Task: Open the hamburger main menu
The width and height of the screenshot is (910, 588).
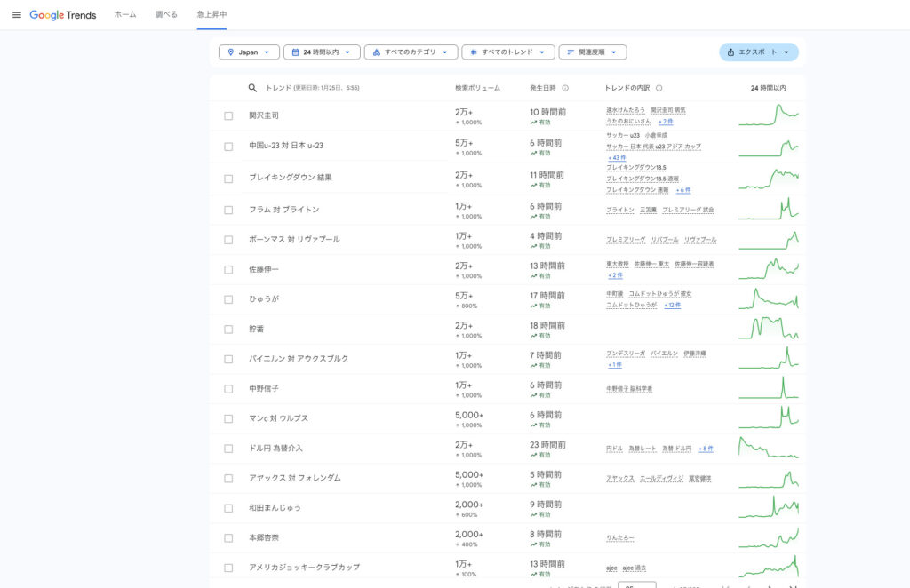Action: pos(16,15)
